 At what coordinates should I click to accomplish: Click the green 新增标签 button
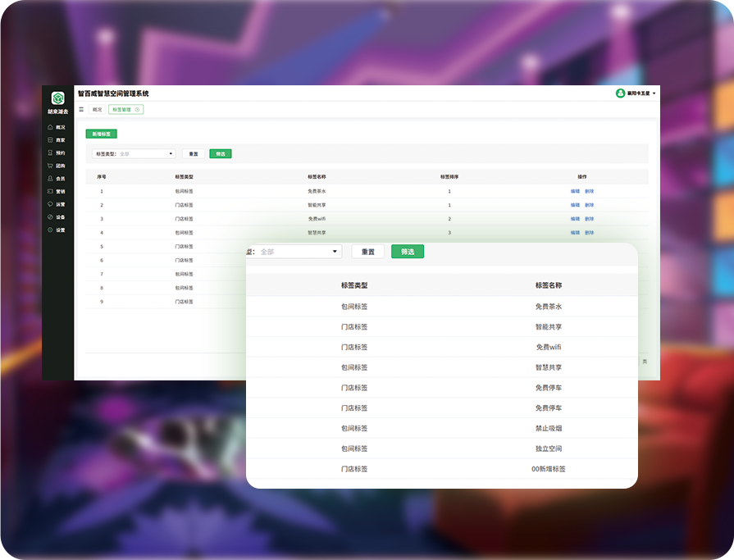pyautogui.click(x=101, y=134)
